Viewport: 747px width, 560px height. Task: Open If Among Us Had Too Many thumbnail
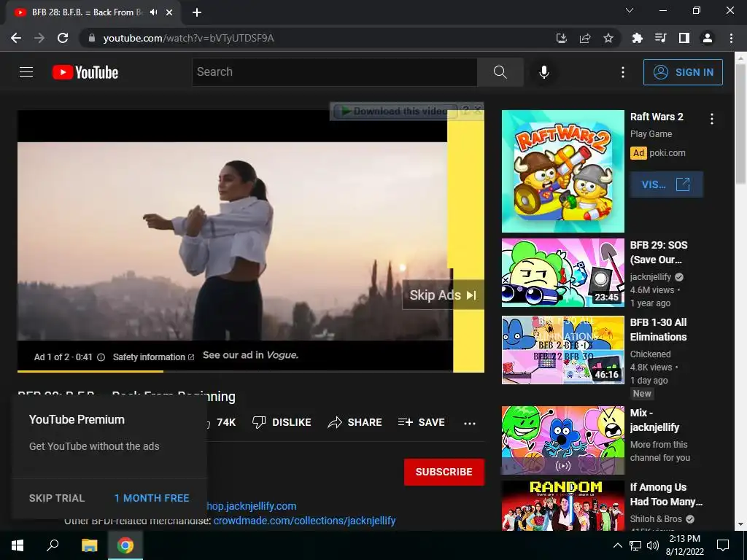click(563, 506)
